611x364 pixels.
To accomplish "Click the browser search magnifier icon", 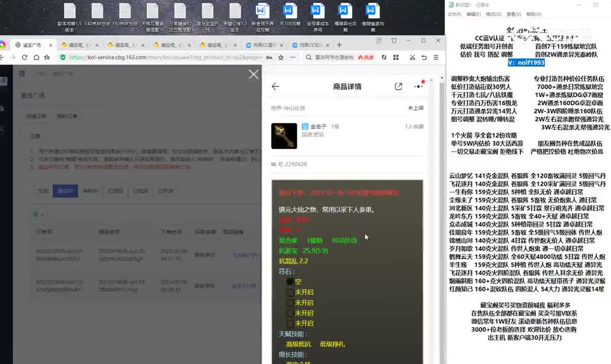I will pyautogui.click(x=309, y=58).
